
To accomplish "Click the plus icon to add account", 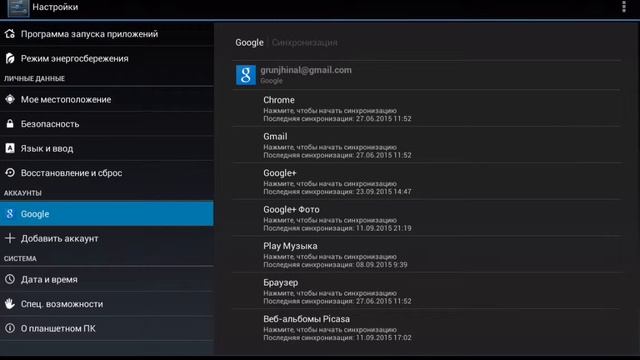I will [10, 238].
